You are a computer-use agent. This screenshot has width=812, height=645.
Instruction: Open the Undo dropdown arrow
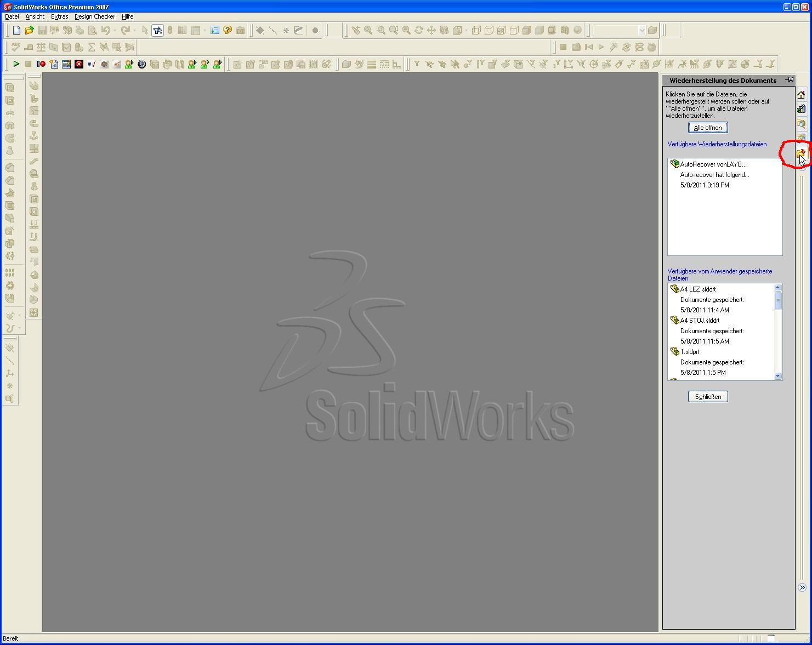pyautogui.click(x=115, y=30)
